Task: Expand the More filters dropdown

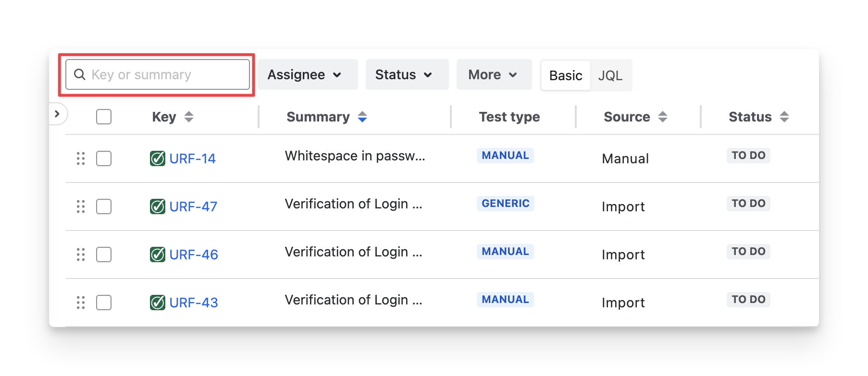Action: [x=494, y=74]
